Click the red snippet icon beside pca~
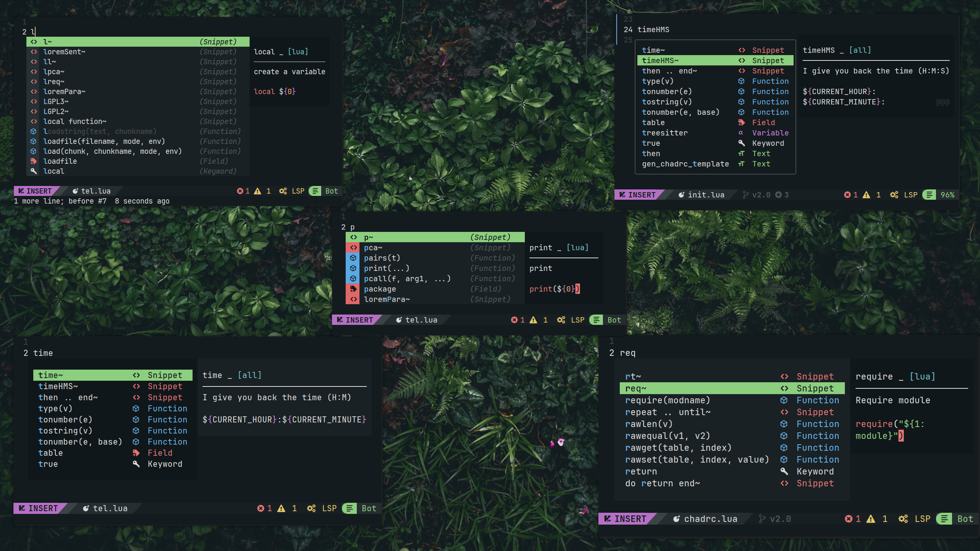The image size is (980, 551). (353, 248)
